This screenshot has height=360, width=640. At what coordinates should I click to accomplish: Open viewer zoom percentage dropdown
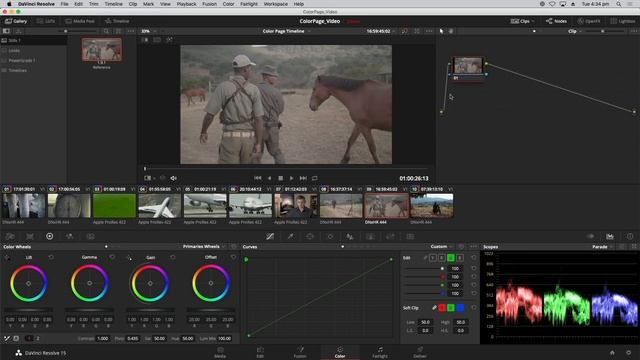click(x=149, y=31)
